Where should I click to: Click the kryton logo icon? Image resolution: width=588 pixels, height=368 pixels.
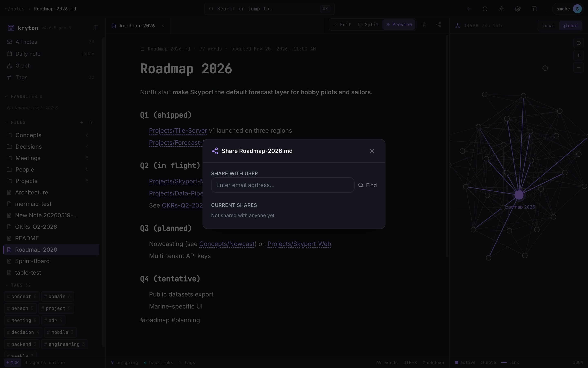point(11,28)
